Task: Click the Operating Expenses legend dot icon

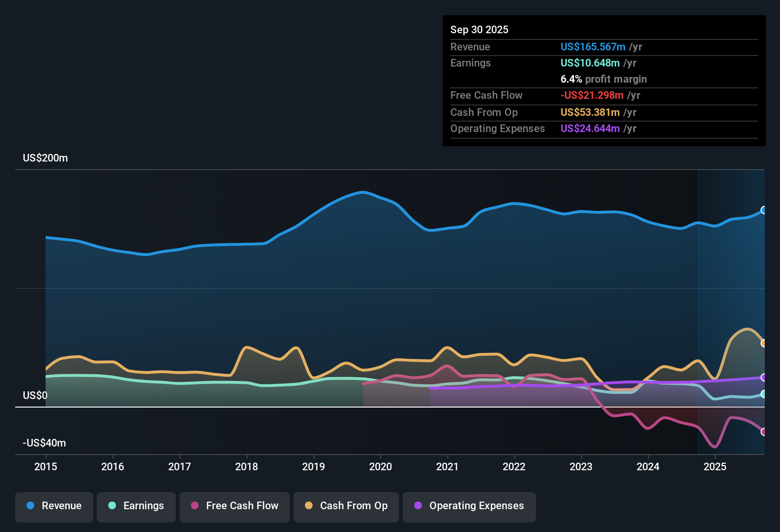Action: pos(418,506)
